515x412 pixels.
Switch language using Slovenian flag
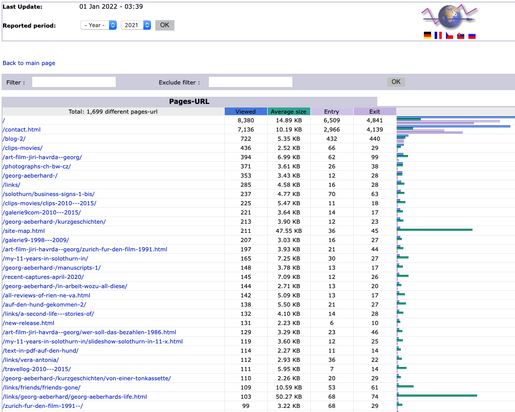461,35
